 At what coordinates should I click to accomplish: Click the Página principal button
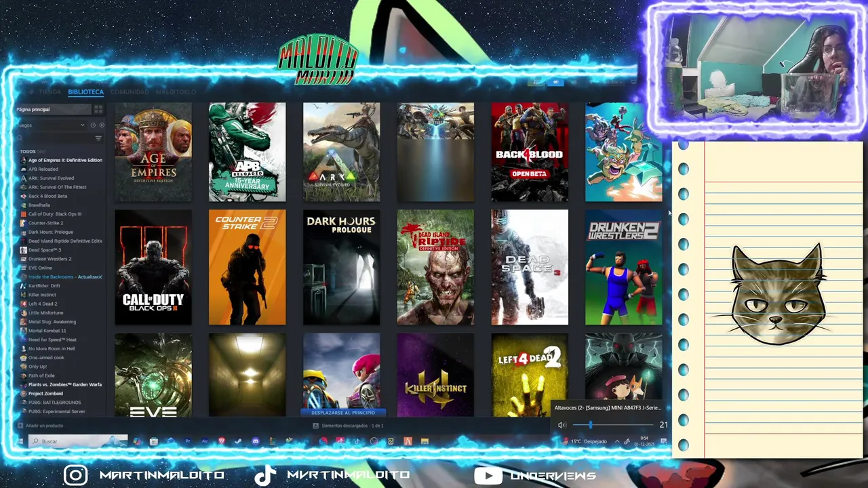(53, 109)
